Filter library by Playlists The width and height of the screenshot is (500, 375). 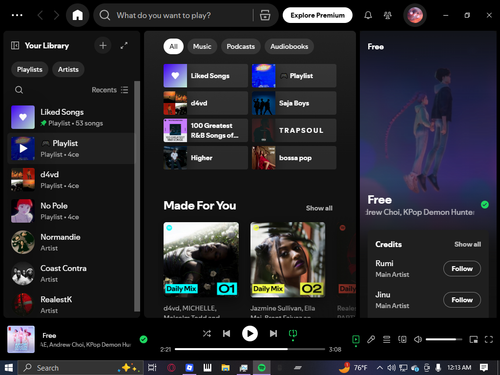click(x=30, y=69)
